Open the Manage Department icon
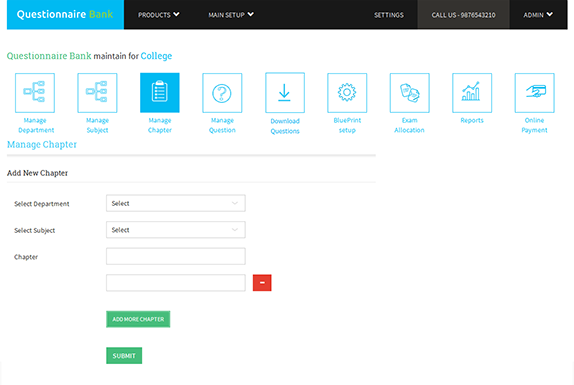Screen dimensions: 574x385 coord(35,93)
